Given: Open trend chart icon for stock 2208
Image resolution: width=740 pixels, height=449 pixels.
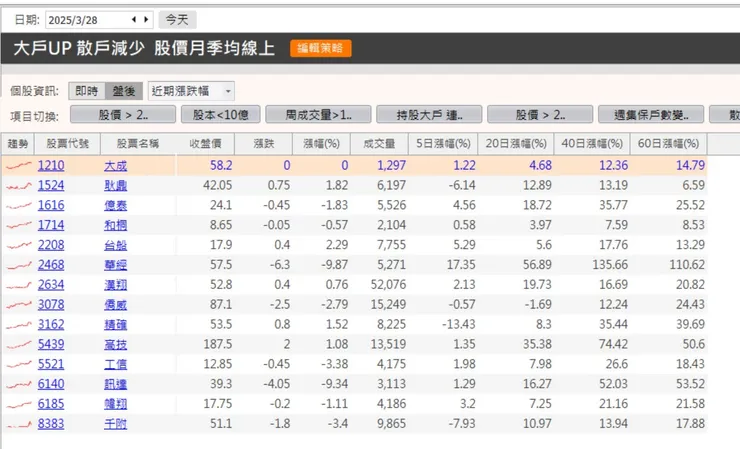Looking at the screenshot, I should pyautogui.click(x=19, y=245).
